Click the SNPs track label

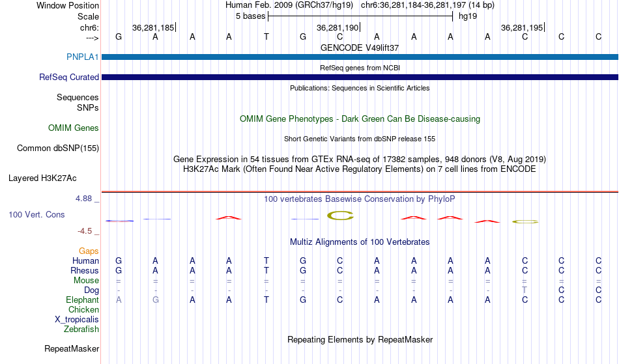(x=88, y=107)
